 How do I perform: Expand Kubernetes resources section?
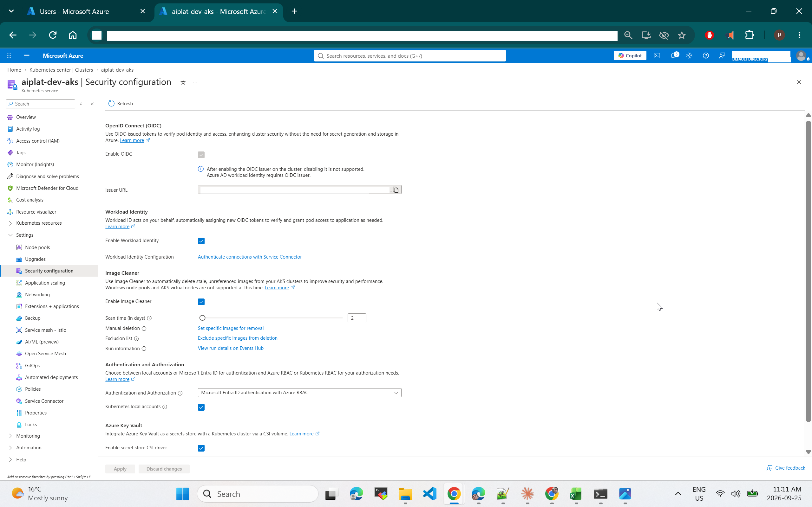pyautogui.click(x=10, y=223)
